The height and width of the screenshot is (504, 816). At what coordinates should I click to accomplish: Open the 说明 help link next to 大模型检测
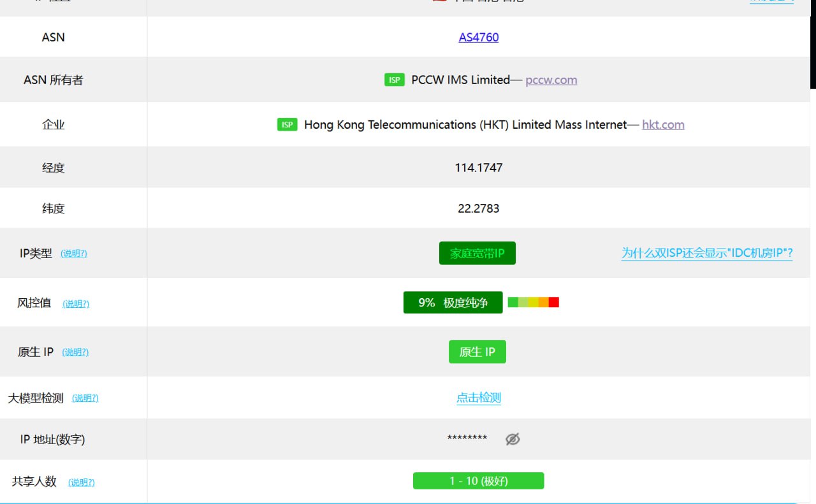[85, 398]
